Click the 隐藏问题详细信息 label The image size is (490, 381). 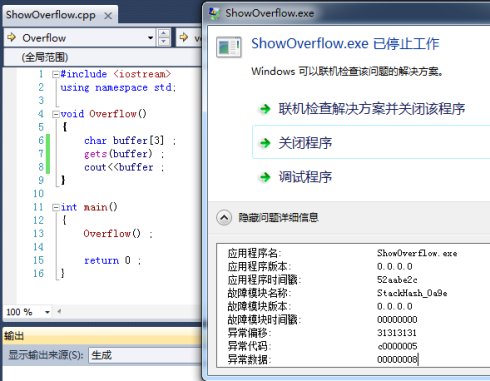pos(278,218)
